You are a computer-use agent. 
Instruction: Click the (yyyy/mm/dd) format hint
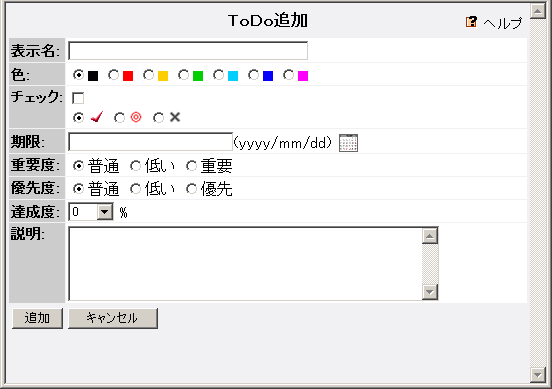point(283,143)
